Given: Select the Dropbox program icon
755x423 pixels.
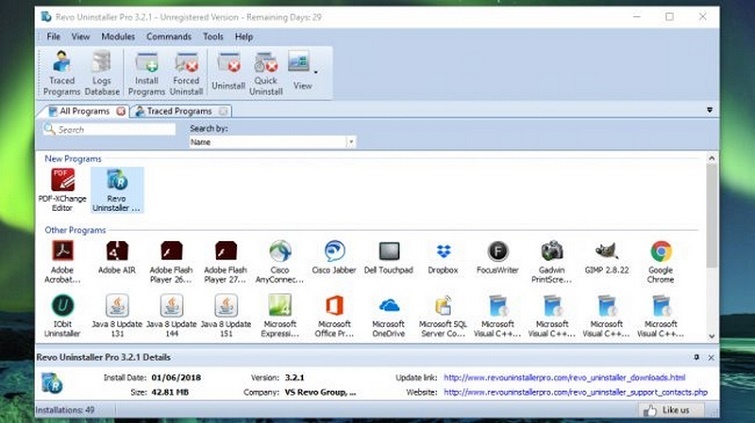Looking at the screenshot, I should coord(443,258).
